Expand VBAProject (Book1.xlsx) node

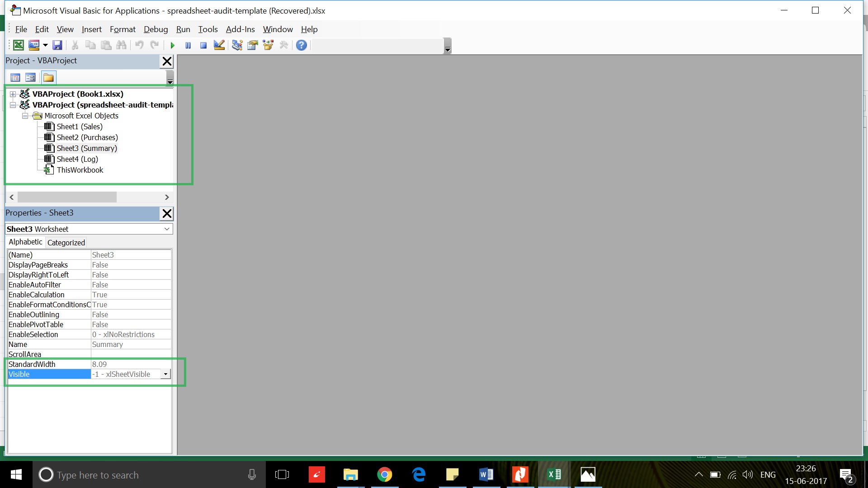pos(13,94)
